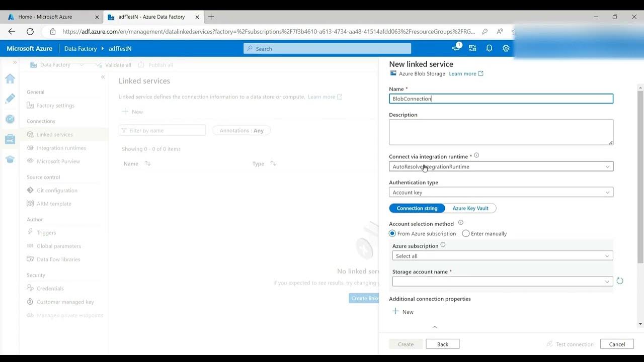Select Enter manually radio button
Screen dimensions: 644x362
tap(466, 233)
